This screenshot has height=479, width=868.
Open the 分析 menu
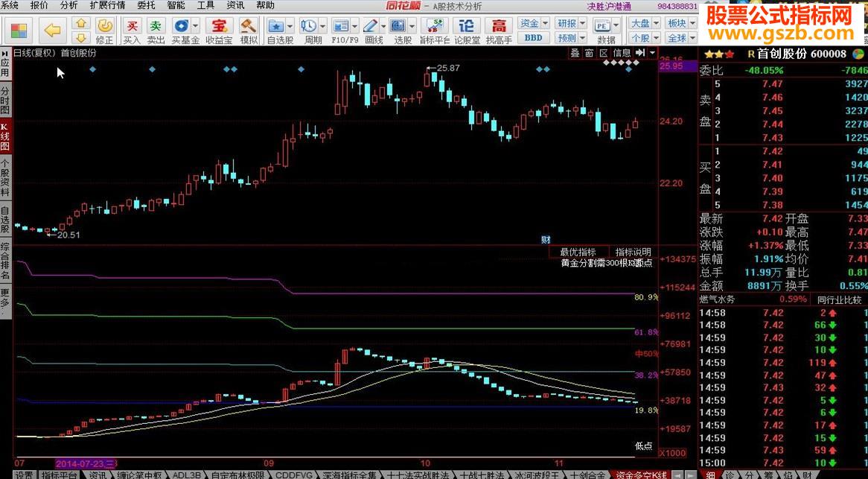point(68,5)
